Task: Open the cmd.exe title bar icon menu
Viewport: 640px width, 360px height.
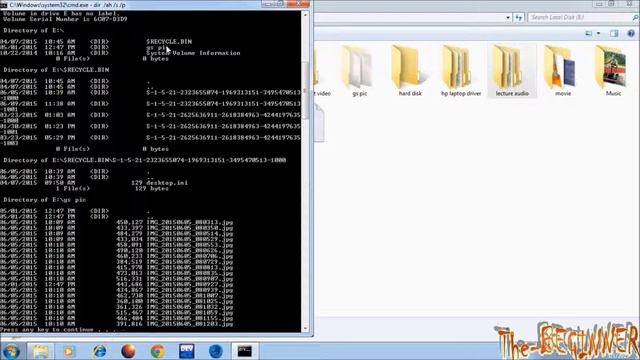Action: 4,5
